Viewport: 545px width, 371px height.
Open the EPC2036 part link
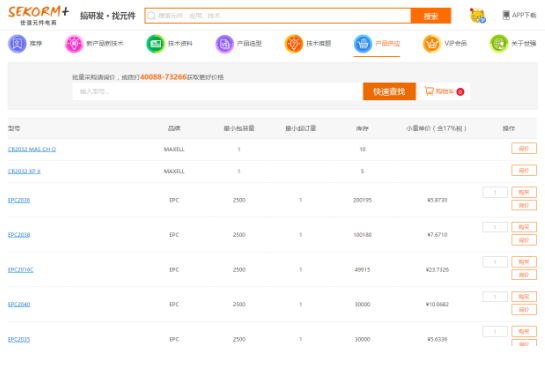pyautogui.click(x=19, y=200)
